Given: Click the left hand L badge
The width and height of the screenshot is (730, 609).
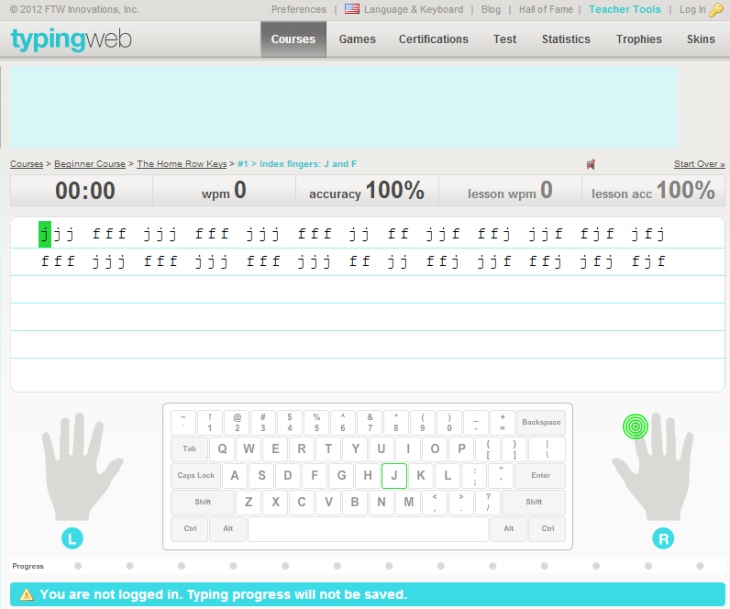Looking at the screenshot, I should tap(71, 539).
